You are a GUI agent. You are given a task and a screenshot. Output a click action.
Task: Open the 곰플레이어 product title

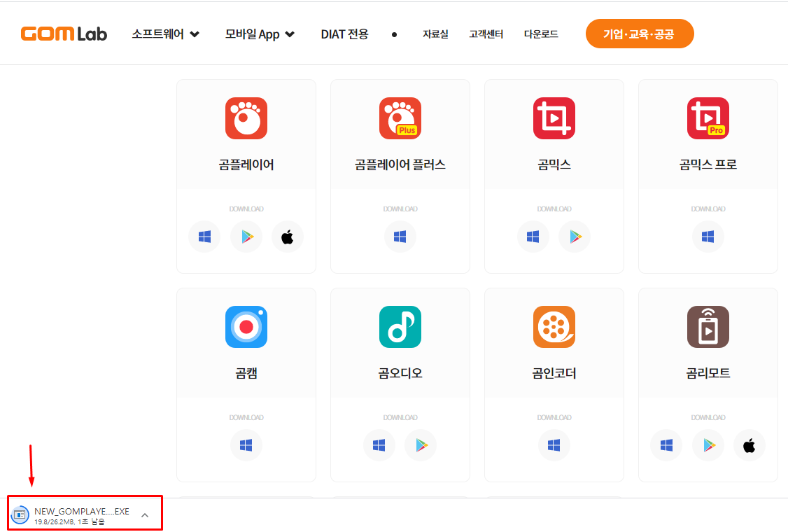[246, 164]
